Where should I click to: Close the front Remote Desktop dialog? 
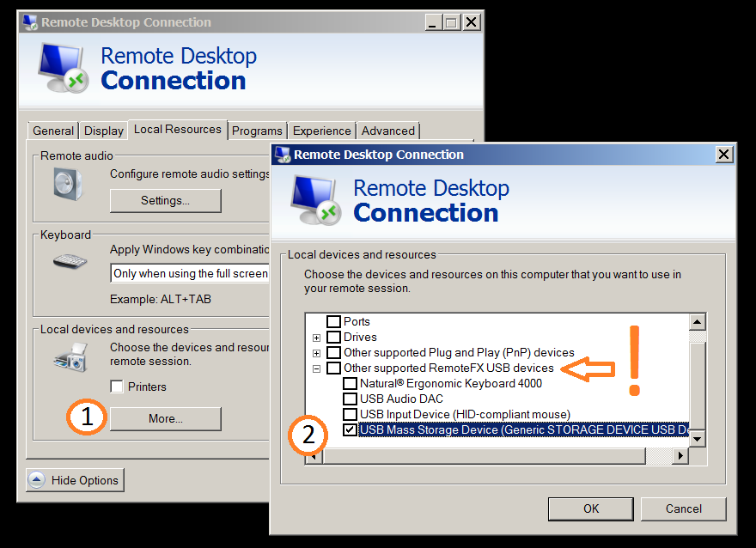coord(723,155)
